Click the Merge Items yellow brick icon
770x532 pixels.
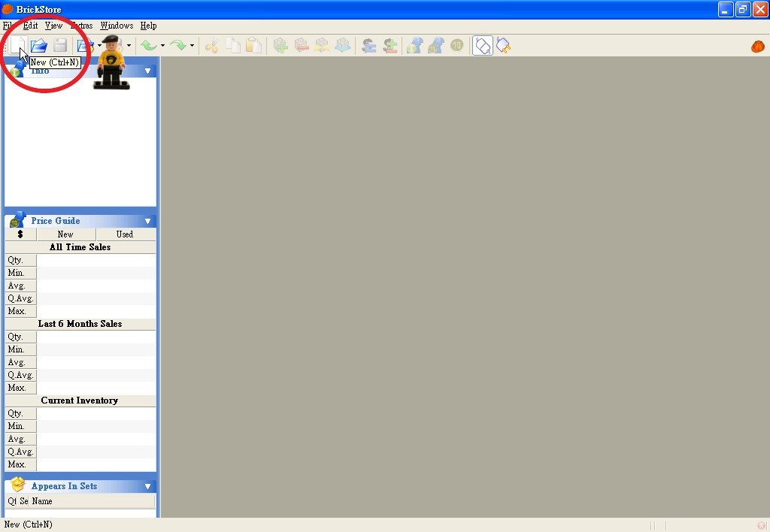coord(322,46)
